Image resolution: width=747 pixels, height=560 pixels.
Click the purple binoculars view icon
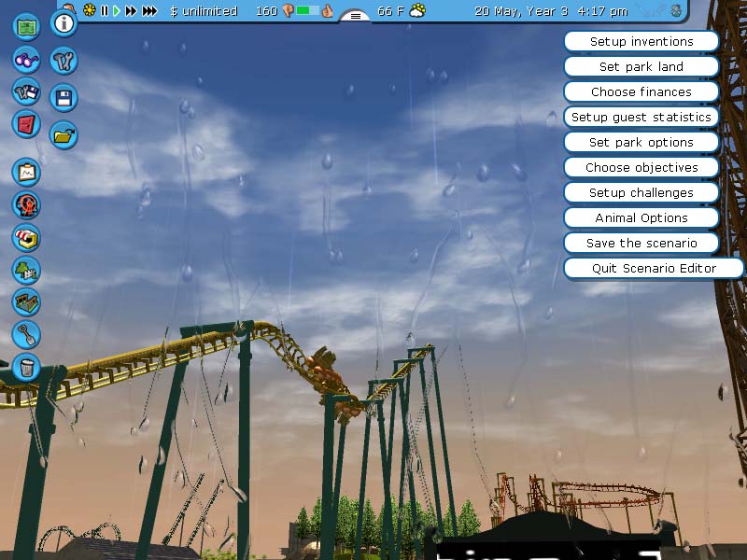tap(26, 60)
